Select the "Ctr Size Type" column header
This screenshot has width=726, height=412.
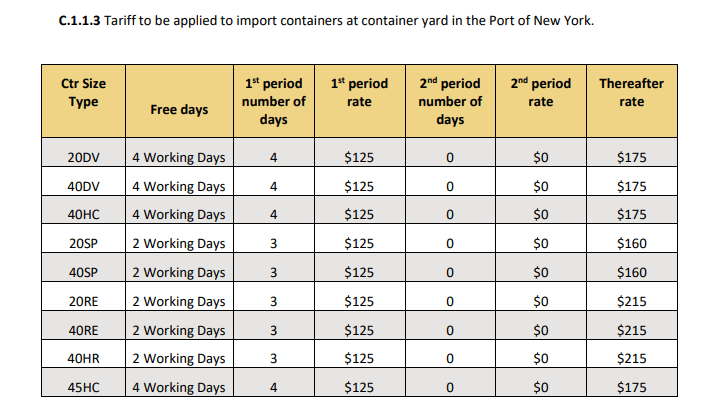[x=84, y=93]
